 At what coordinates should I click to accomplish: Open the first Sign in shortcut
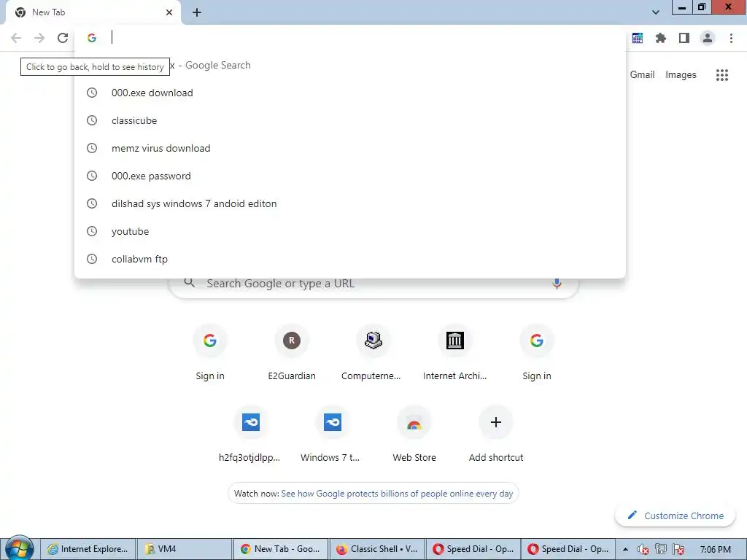tap(210, 352)
